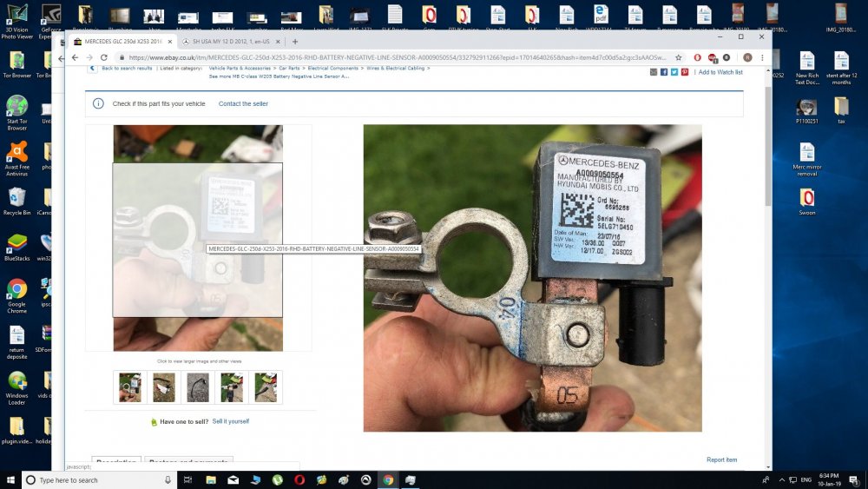The height and width of the screenshot is (489, 868).
Task: Open Electrical Components breadcrumb link
Action: point(332,68)
